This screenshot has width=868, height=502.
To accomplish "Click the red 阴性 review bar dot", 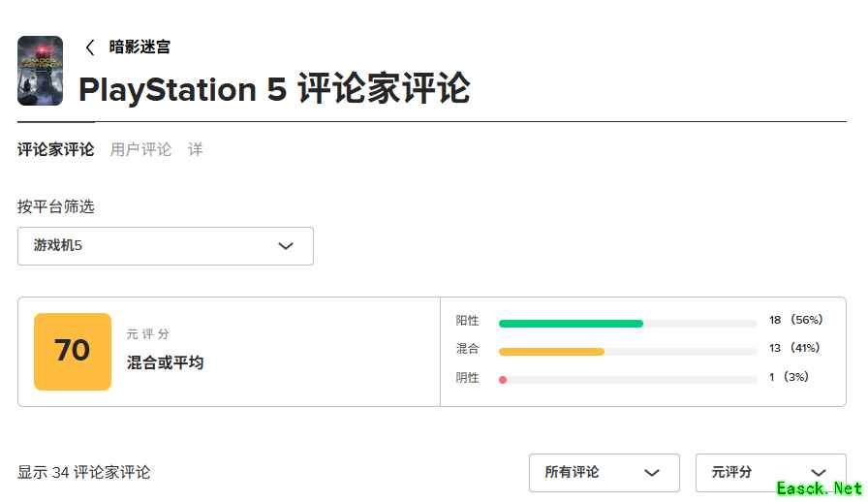I will click(x=503, y=380).
